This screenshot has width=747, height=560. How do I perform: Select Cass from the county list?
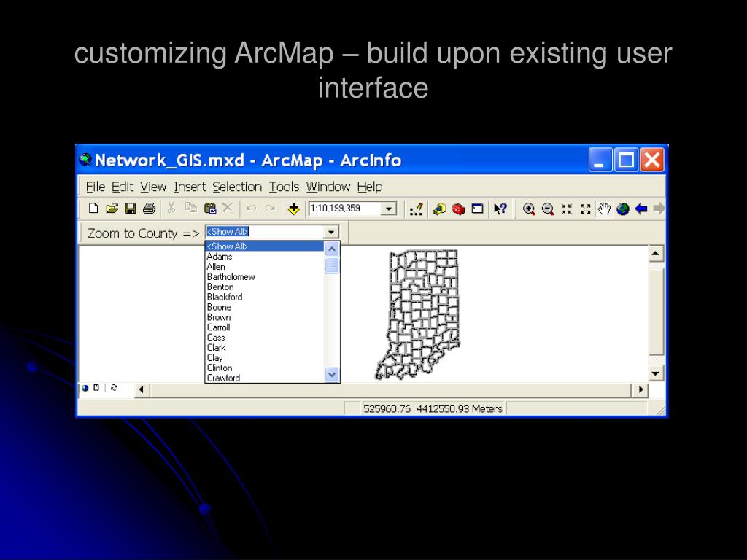pos(264,338)
